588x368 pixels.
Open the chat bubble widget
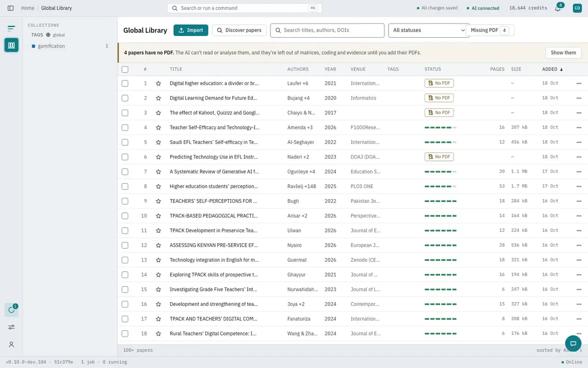[x=573, y=343]
